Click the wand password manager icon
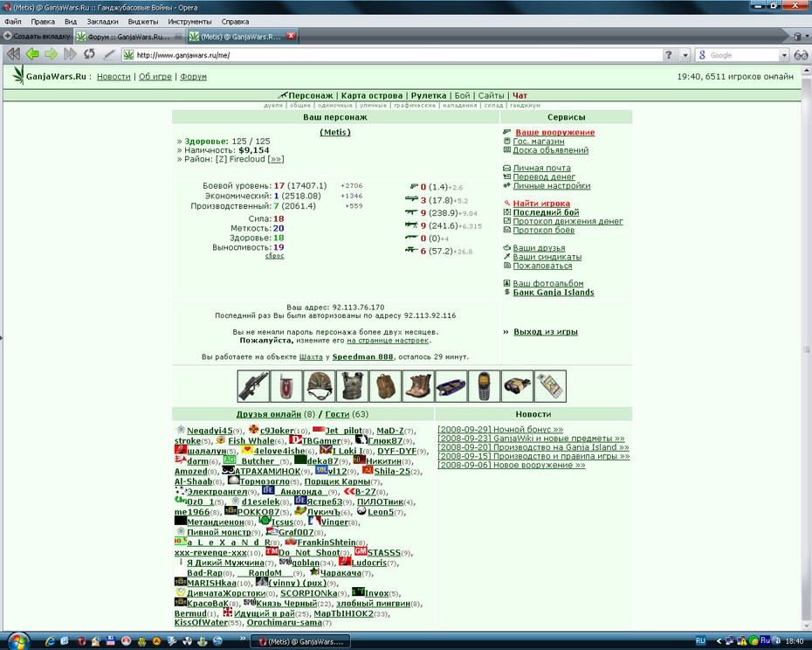 point(109,54)
